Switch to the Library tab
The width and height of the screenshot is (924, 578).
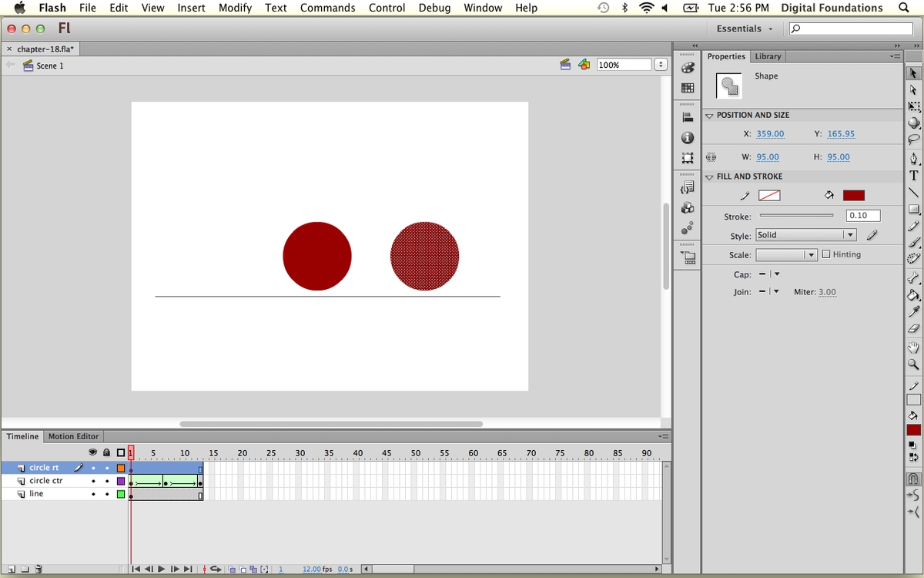tap(768, 56)
